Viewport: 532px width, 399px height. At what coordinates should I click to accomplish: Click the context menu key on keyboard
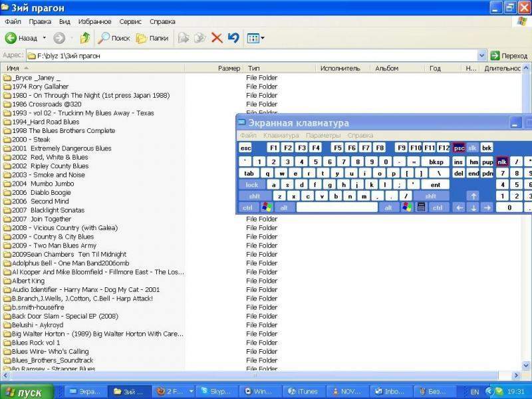[421, 207]
